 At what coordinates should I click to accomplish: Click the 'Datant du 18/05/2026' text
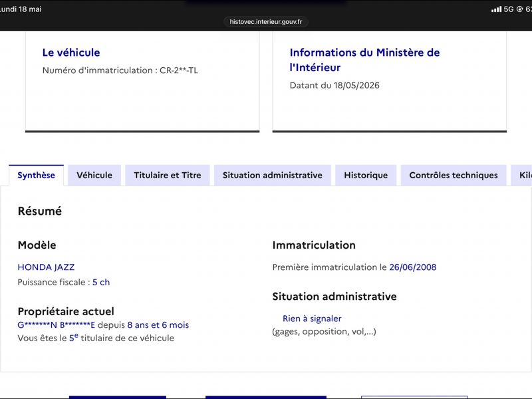(x=334, y=86)
